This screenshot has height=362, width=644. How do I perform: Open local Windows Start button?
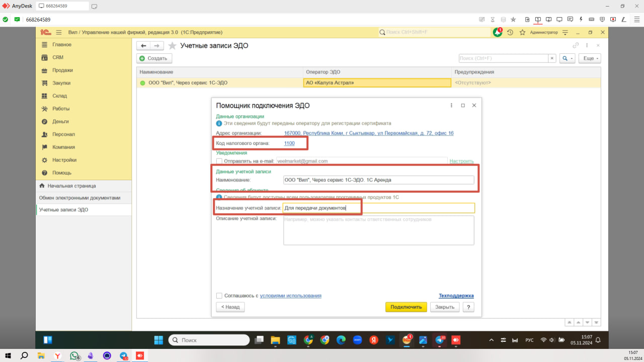[9, 356]
